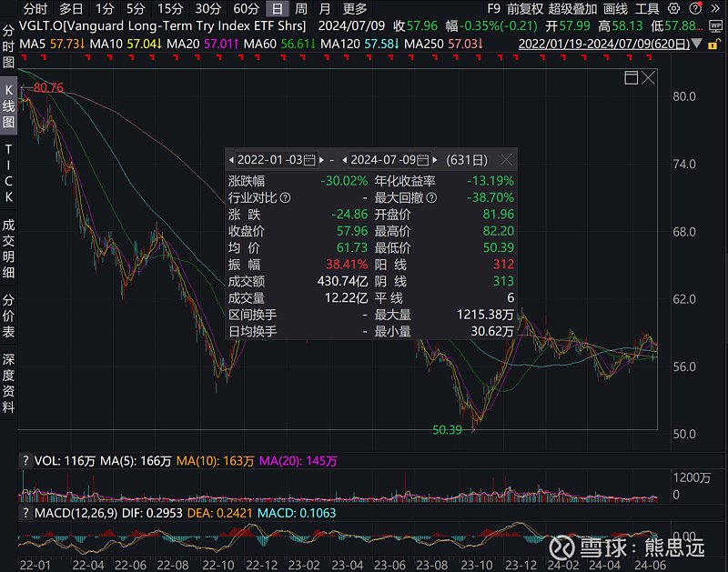This screenshot has height=572, width=728.
Task: Open 超级叠加 overlay tool
Action: (572, 8)
